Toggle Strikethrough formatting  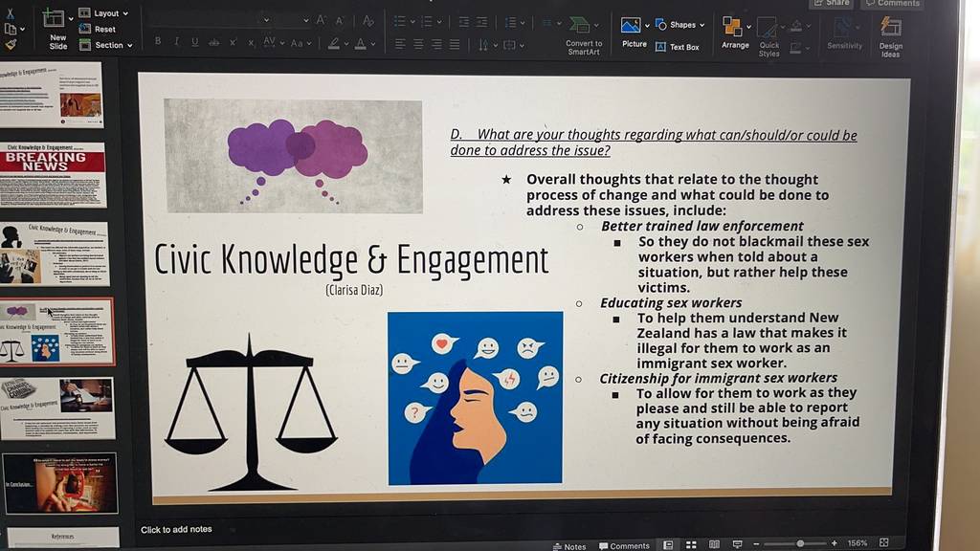point(213,42)
